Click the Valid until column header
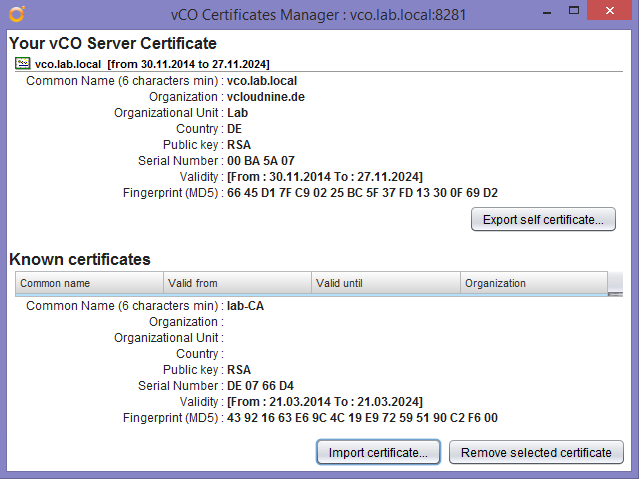Viewport: 639px width, 479px height. pyautogui.click(x=385, y=283)
